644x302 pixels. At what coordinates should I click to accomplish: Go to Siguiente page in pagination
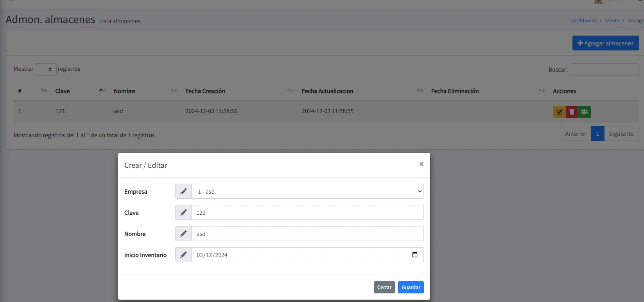coord(621,134)
